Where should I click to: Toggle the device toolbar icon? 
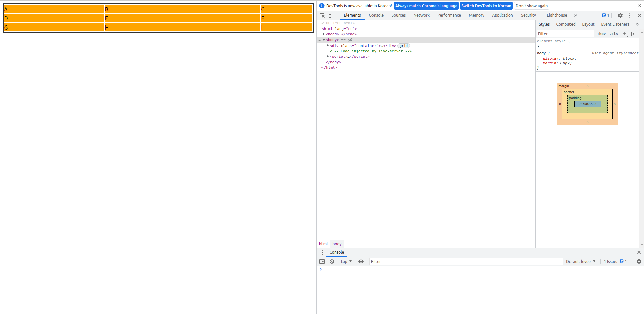(x=331, y=15)
